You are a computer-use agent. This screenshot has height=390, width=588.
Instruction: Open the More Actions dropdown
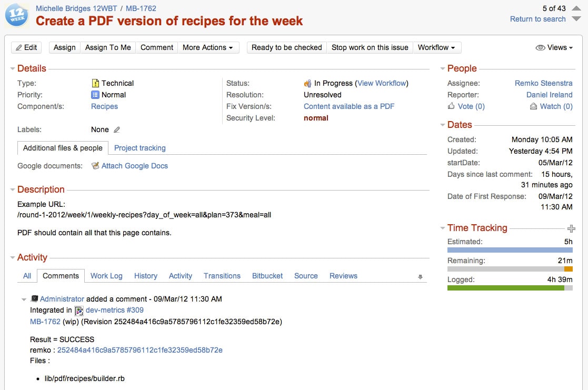(208, 47)
